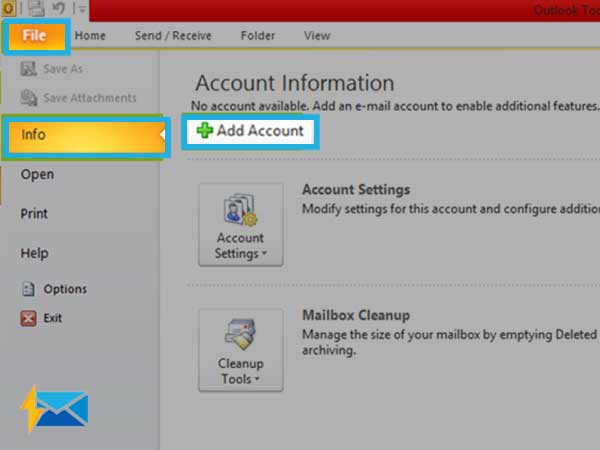Click the Exit label text

52,318
